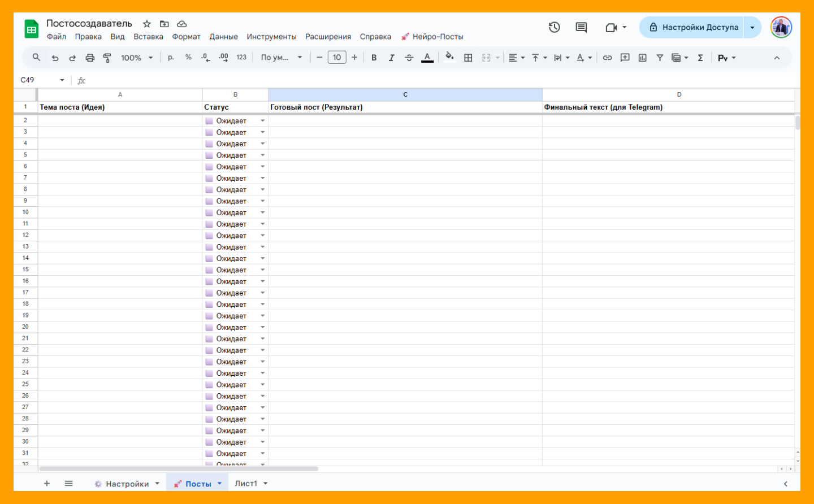Toggle bold formatting

point(374,58)
